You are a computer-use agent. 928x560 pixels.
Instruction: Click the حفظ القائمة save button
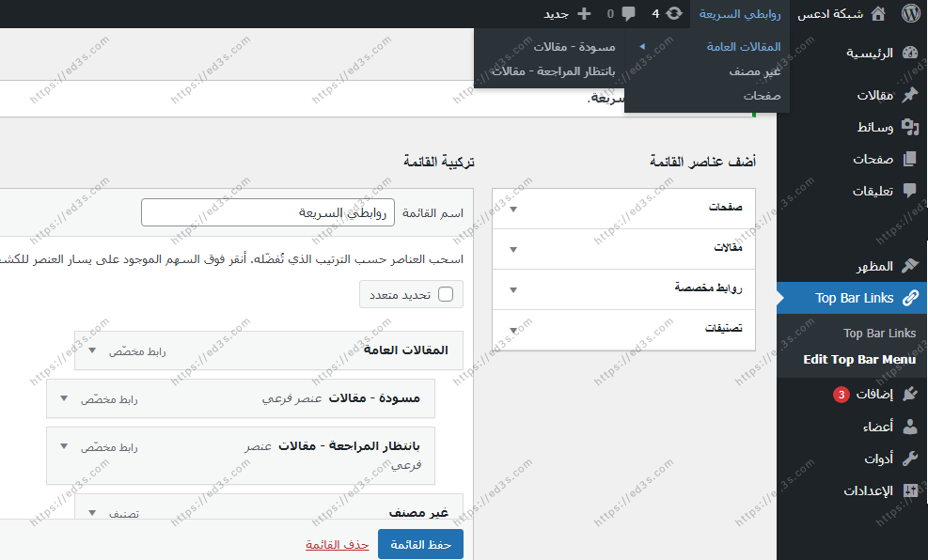click(421, 545)
